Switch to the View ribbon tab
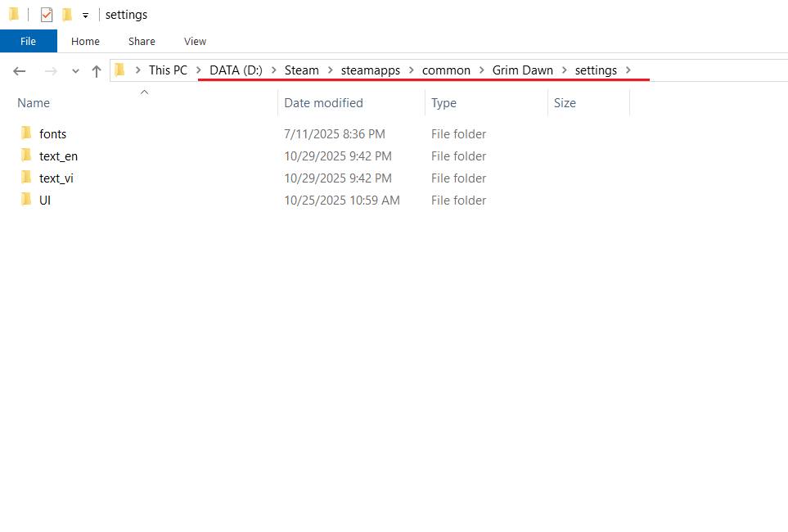Image resolution: width=788 pixels, height=532 pixels. click(195, 41)
